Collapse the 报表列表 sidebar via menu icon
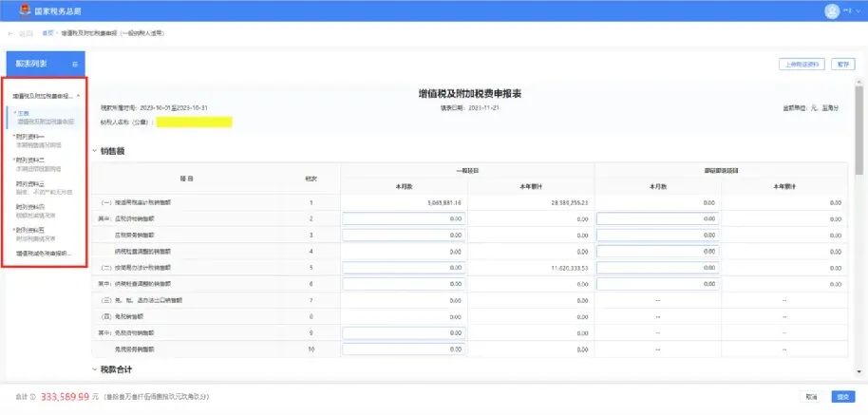This screenshot has height=415, width=868. (x=75, y=64)
